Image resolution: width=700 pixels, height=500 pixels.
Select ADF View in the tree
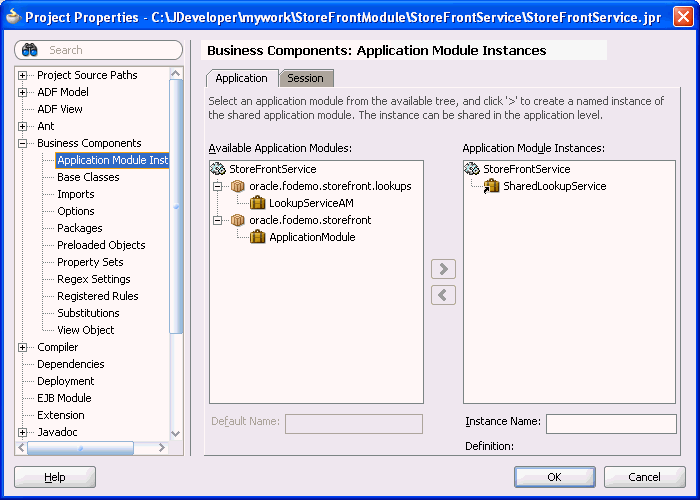tap(59, 109)
